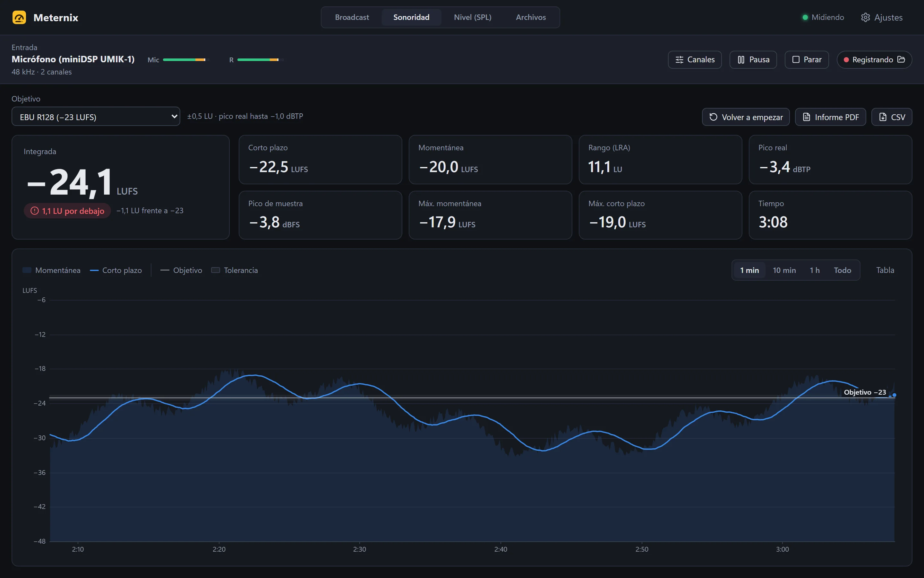Click the Pico real −3,4 dBTP card
This screenshot has height=578, width=924.
click(830, 159)
